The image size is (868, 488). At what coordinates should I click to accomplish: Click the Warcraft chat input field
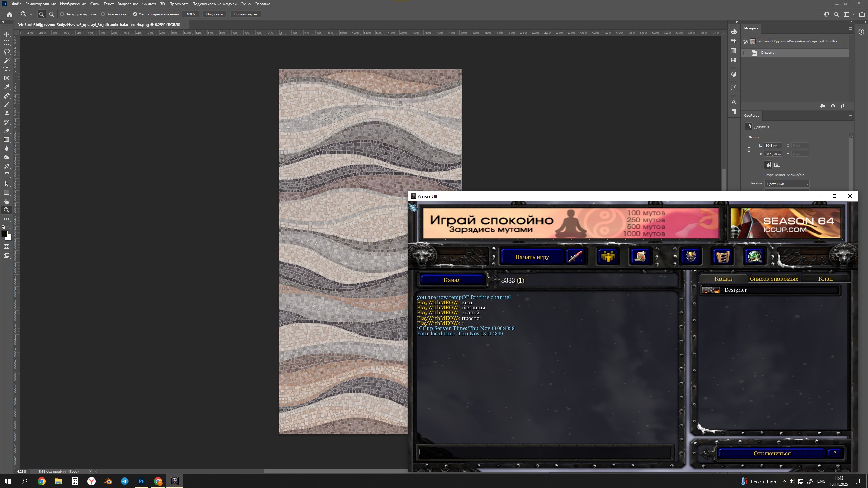(x=545, y=452)
